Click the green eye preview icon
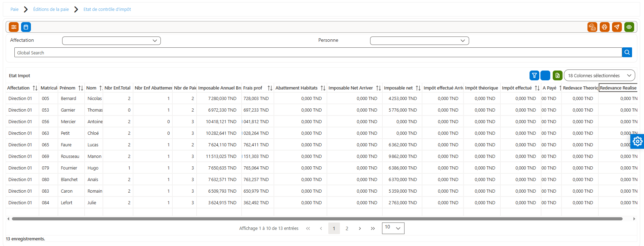Viewport: 644px width, 246px height. [629, 27]
